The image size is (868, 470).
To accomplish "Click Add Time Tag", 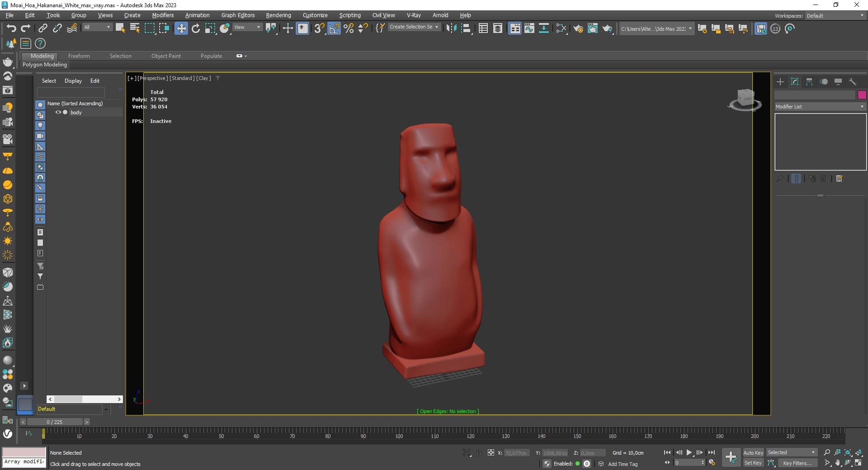I will coord(623,464).
